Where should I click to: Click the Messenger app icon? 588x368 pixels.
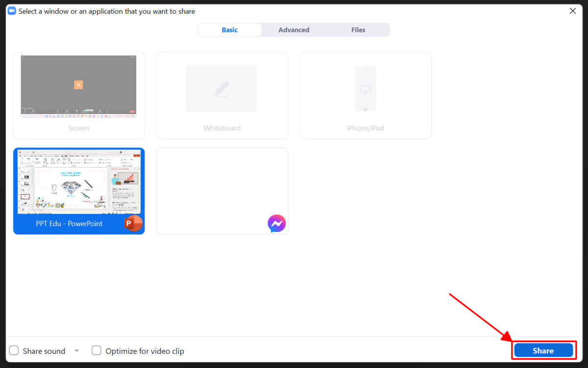tap(277, 223)
